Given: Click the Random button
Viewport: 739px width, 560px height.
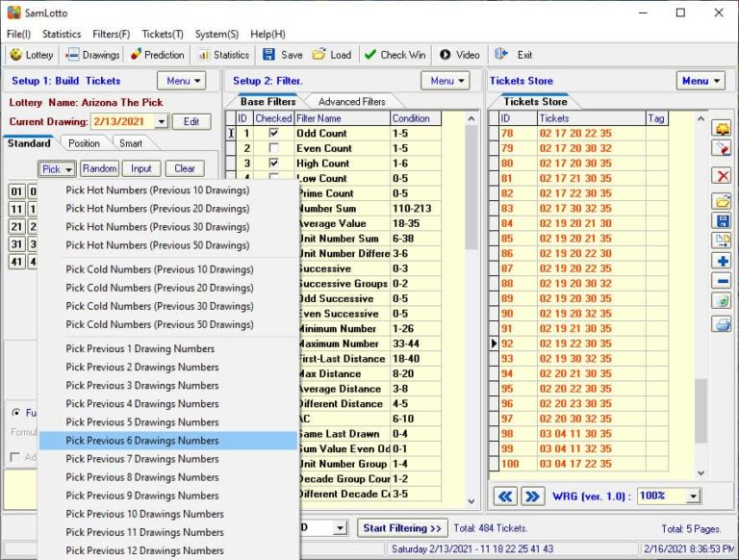Looking at the screenshot, I should point(99,168).
